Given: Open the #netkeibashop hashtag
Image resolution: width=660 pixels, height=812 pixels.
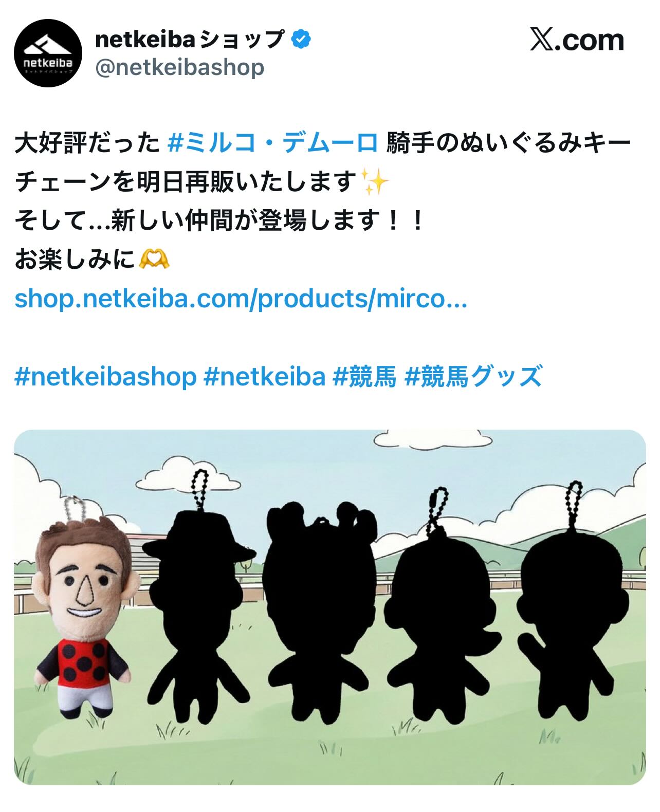Looking at the screenshot, I should (105, 377).
